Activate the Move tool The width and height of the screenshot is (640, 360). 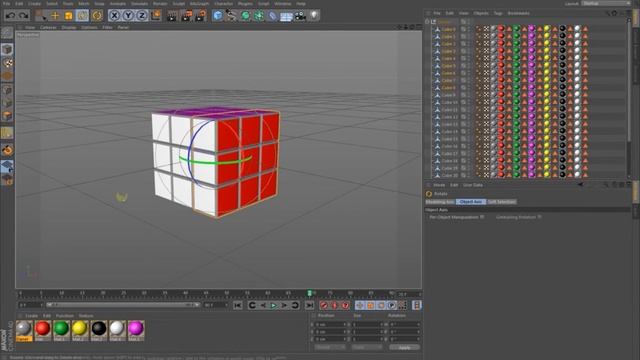click(x=55, y=16)
